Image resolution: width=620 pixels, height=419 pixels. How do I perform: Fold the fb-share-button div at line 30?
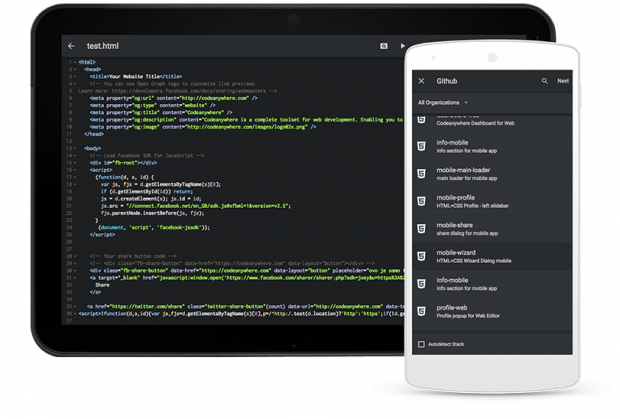[75, 270]
